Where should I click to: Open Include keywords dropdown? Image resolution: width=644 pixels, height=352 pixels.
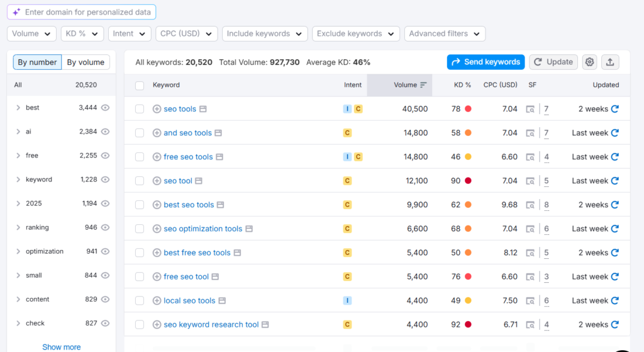265,34
